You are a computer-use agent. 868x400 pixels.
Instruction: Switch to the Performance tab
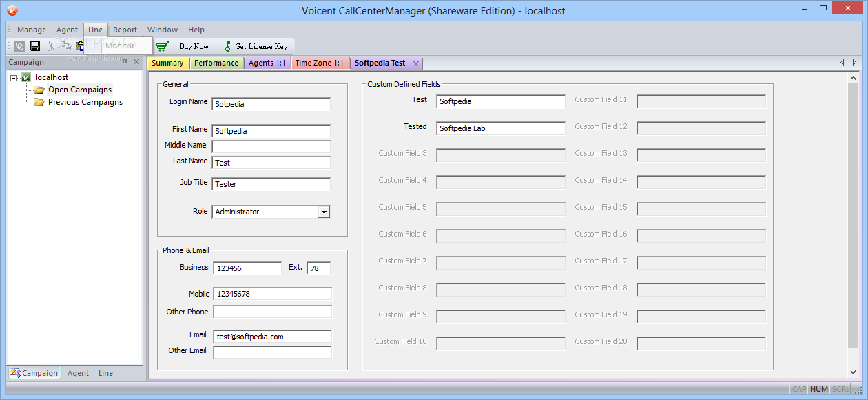[x=216, y=63]
